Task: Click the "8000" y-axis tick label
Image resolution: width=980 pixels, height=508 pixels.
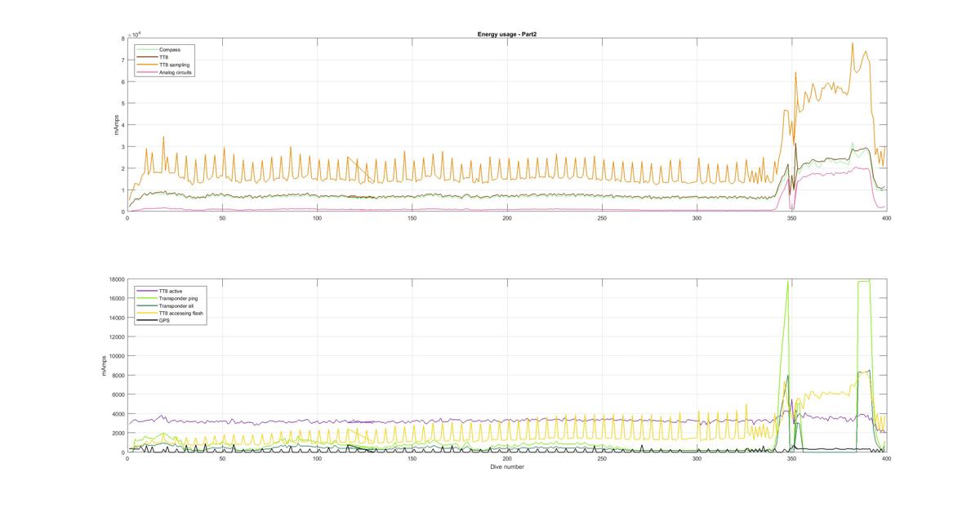Action: 117,376
